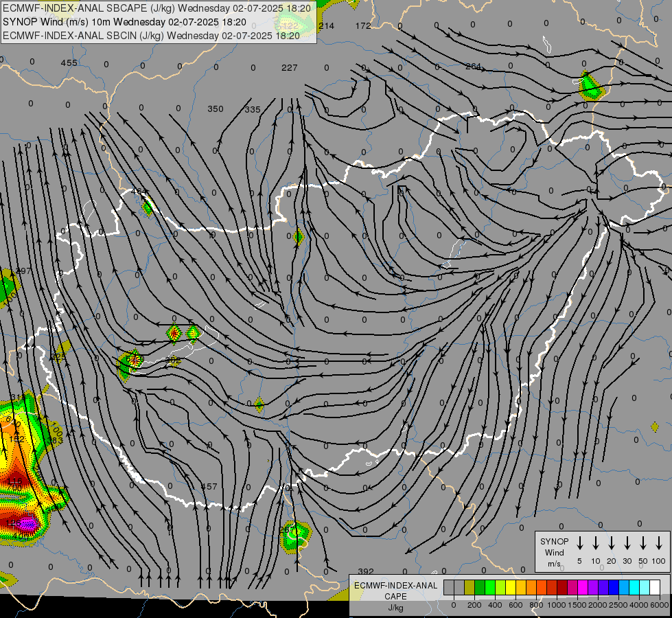Click the 10 m/s wind arrow in legend
Viewport: 672px width, 618px height.
pos(596,543)
